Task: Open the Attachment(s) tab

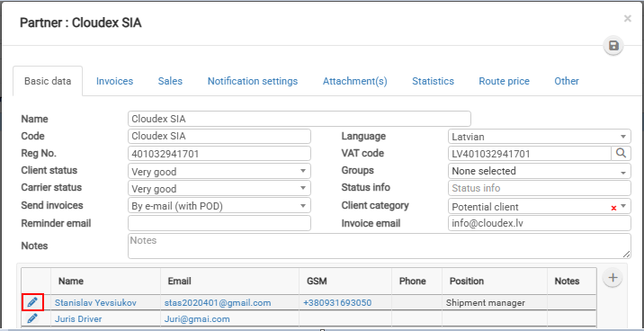Action: click(x=355, y=81)
